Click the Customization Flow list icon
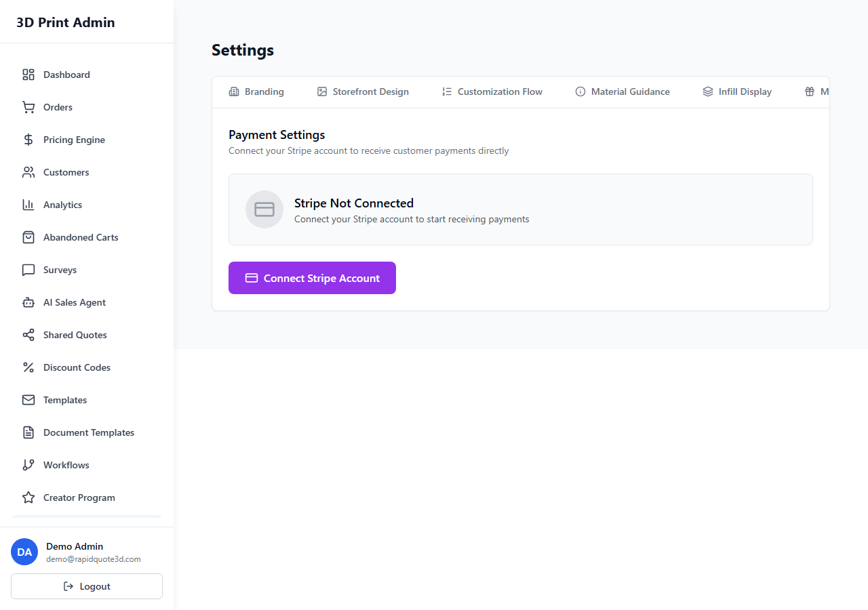The image size is (868, 610). (447, 91)
